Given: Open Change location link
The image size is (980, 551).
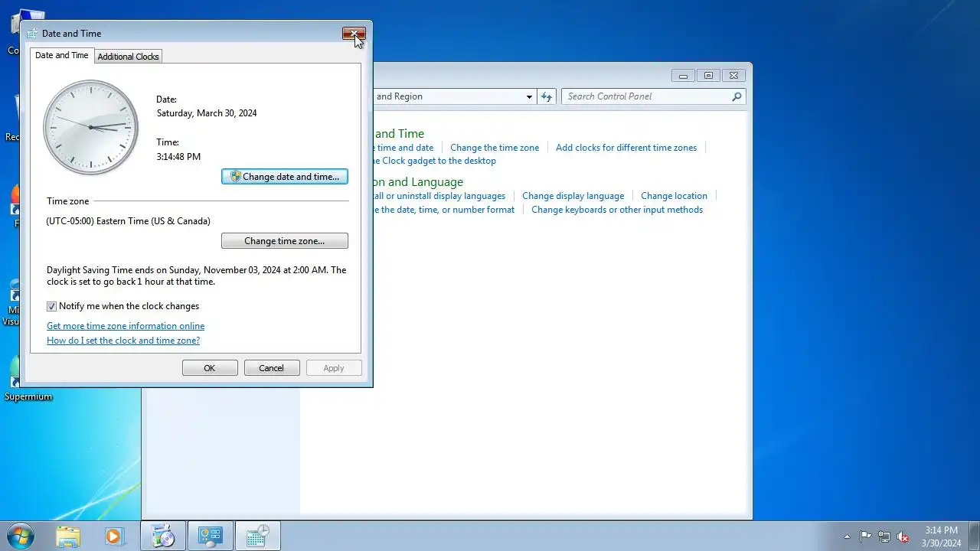Looking at the screenshot, I should [x=674, y=196].
